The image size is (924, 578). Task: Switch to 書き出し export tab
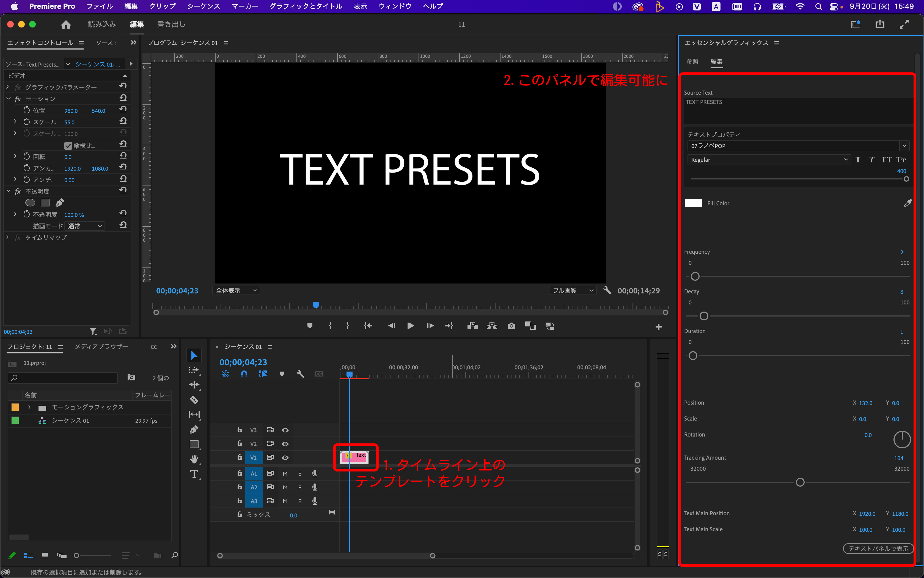point(171,24)
